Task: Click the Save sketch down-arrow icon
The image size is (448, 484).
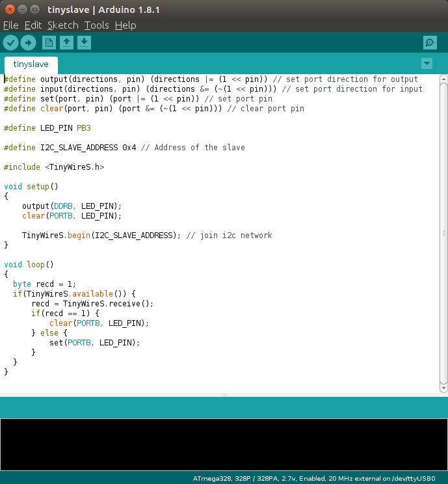Action: pyautogui.click(x=85, y=42)
